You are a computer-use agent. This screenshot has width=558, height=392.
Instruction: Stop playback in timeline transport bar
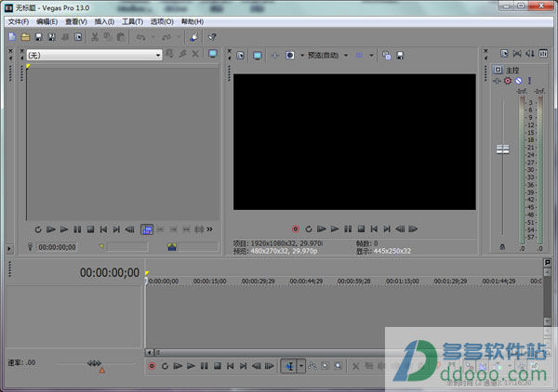pyautogui.click(x=218, y=366)
